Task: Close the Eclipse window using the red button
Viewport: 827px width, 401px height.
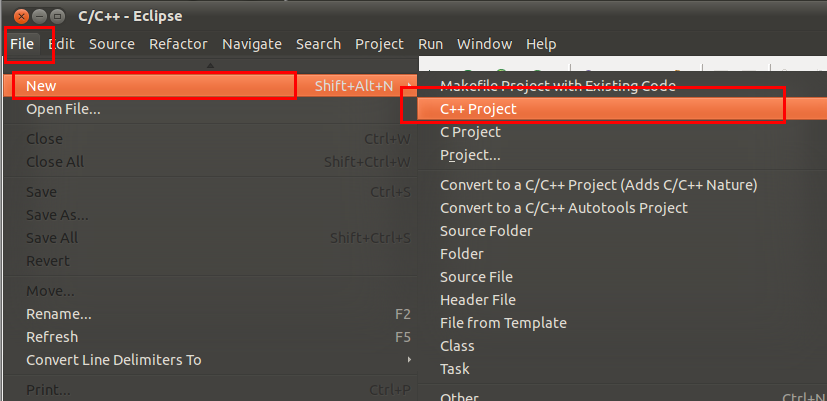Action: click(x=21, y=17)
